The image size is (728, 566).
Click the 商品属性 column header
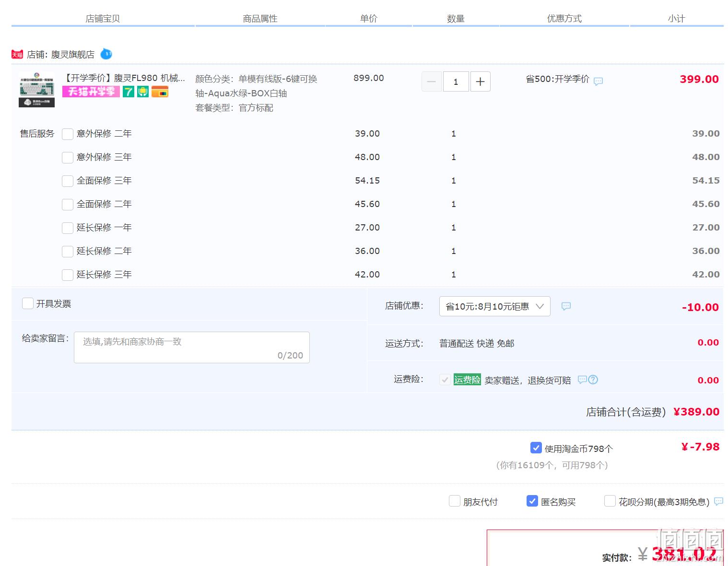[x=260, y=19]
